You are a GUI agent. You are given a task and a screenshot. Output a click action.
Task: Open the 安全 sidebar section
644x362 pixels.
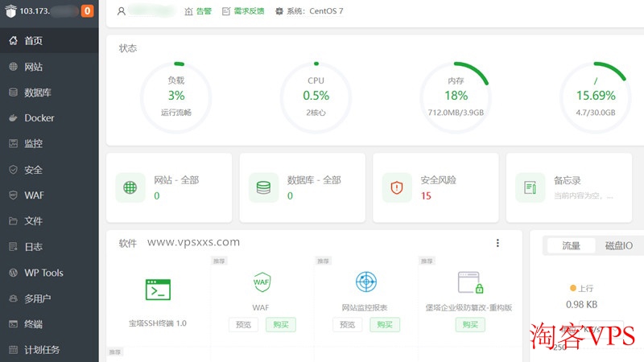49,170
